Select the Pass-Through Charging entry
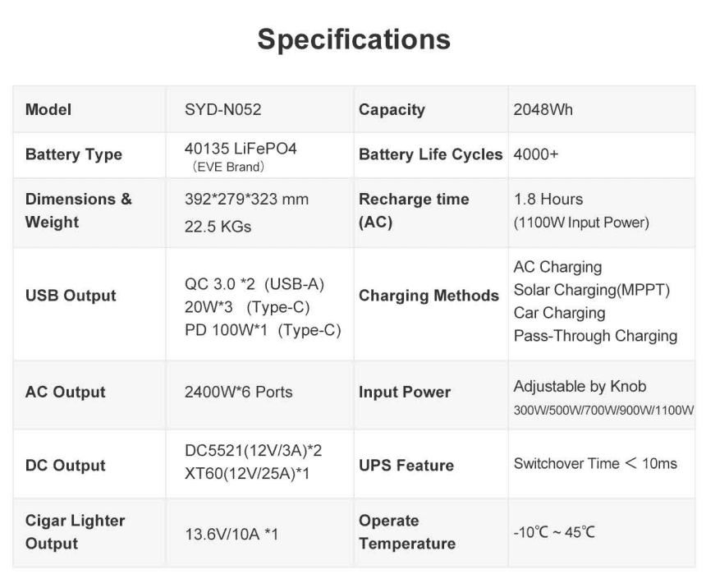 595,336
